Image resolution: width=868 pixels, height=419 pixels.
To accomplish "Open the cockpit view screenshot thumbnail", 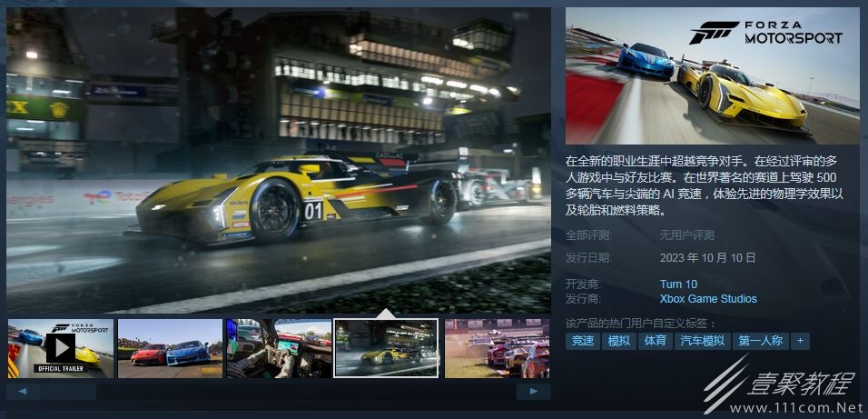I will (x=279, y=348).
